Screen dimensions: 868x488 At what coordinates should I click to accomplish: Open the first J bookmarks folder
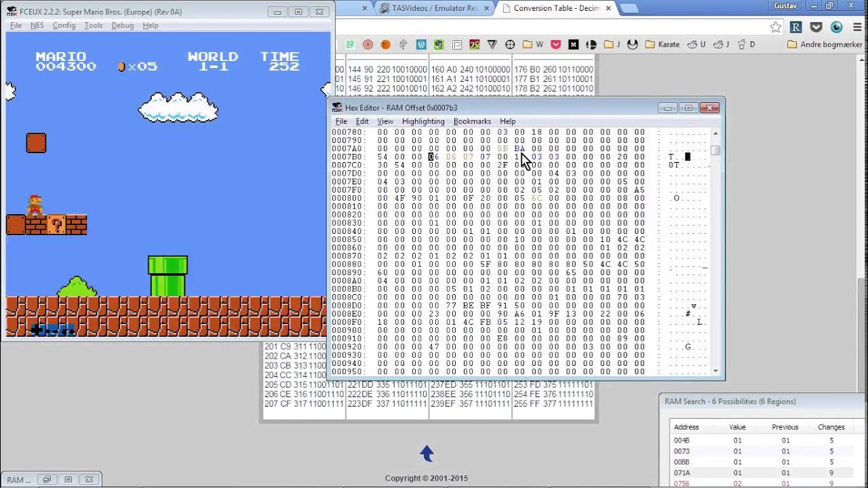[612, 45]
